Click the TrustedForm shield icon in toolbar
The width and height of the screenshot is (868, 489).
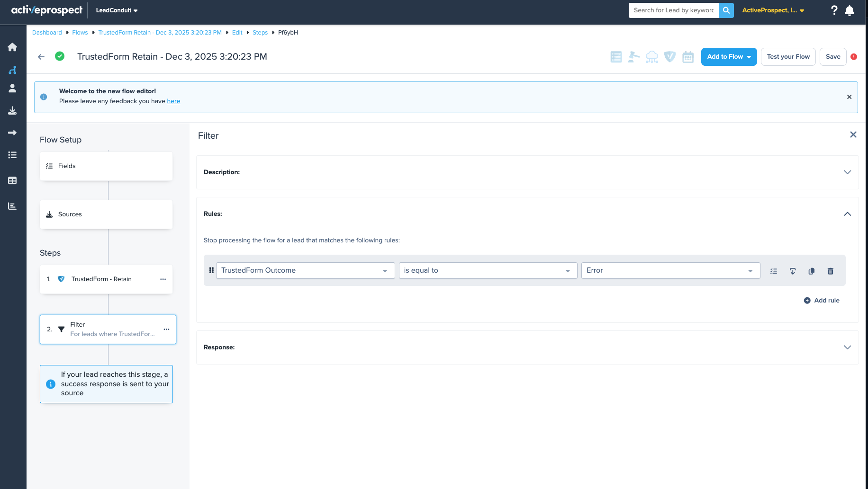click(x=670, y=57)
